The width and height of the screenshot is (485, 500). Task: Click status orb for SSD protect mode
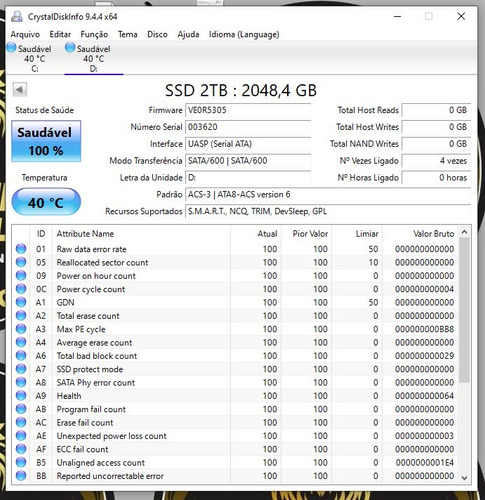point(21,369)
